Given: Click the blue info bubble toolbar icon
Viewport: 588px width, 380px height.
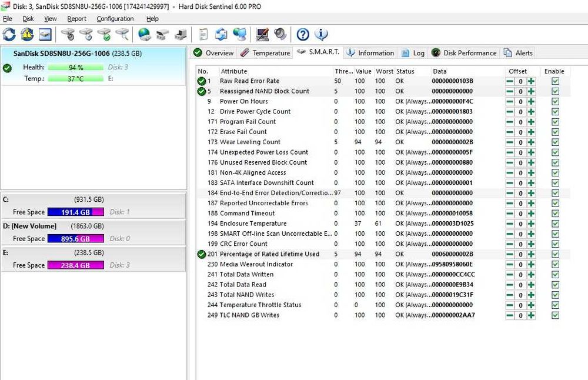Looking at the screenshot, I should click(321, 35).
